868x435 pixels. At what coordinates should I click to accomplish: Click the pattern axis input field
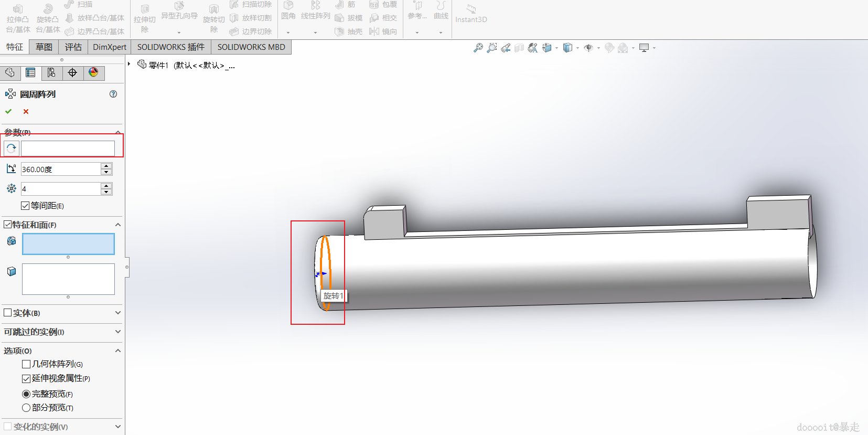tap(68, 148)
